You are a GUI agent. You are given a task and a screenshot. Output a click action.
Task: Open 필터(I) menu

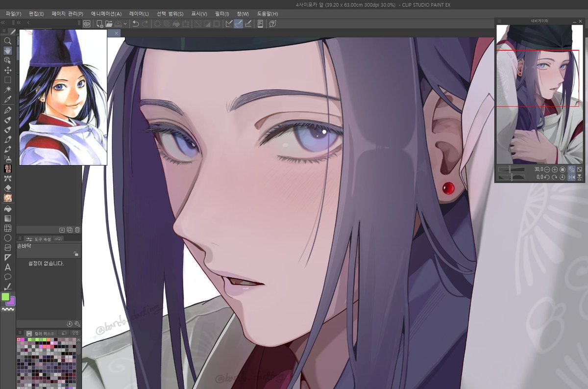tap(222, 14)
